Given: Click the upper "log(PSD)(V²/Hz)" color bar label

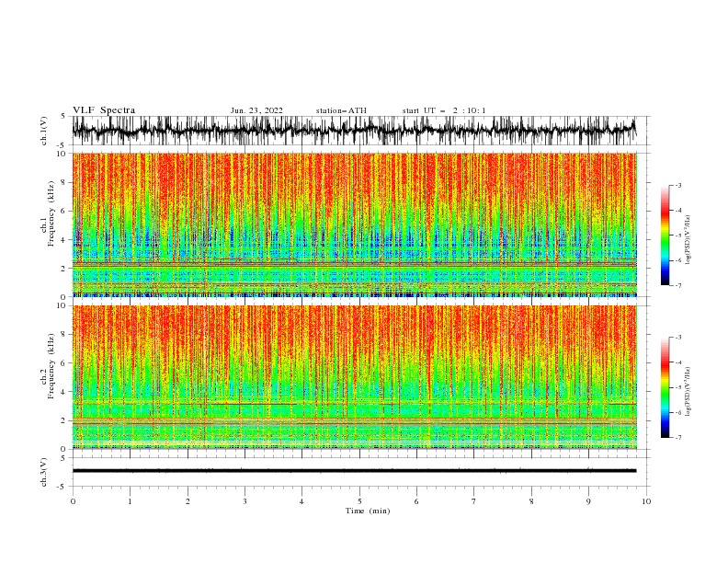Looking at the screenshot, I should pyautogui.click(x=688, y=240).
